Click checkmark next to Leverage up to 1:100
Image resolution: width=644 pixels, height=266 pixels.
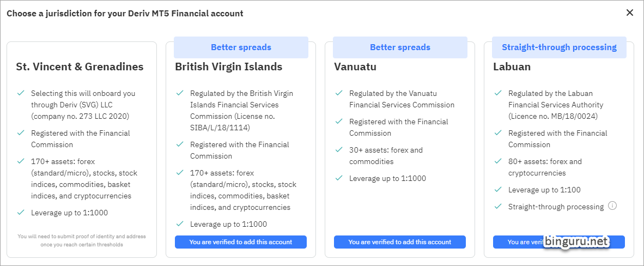[x=498, y=190]
